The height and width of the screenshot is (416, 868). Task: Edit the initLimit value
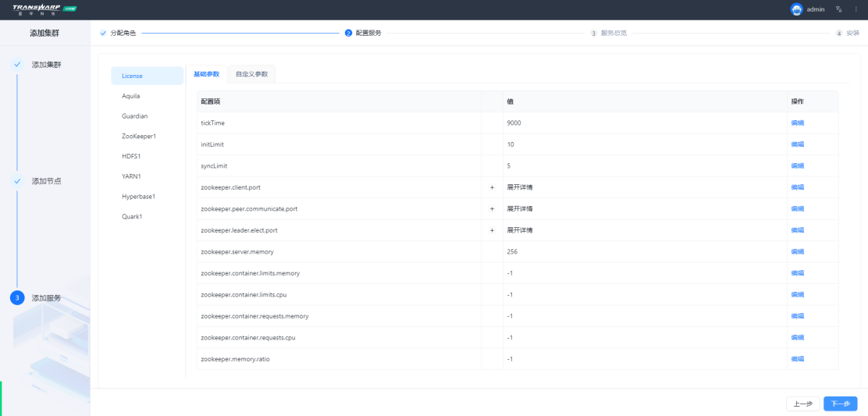(797, 144)
